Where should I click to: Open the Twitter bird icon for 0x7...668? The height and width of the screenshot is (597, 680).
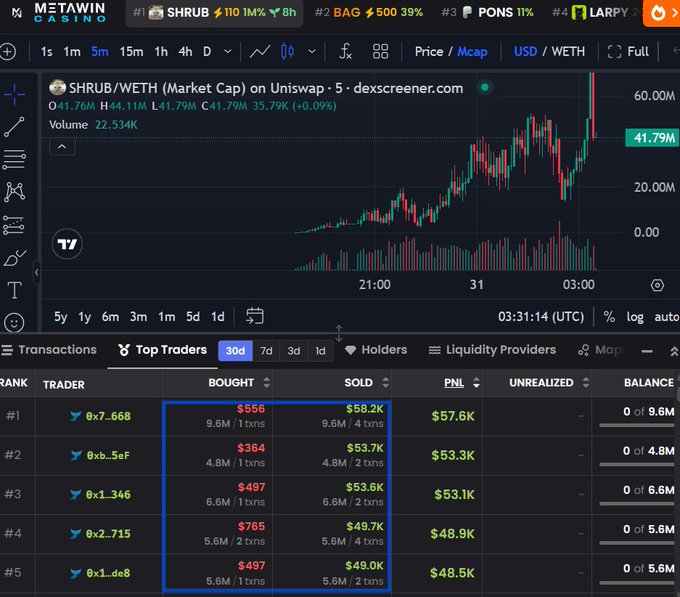tap(75, 416)
